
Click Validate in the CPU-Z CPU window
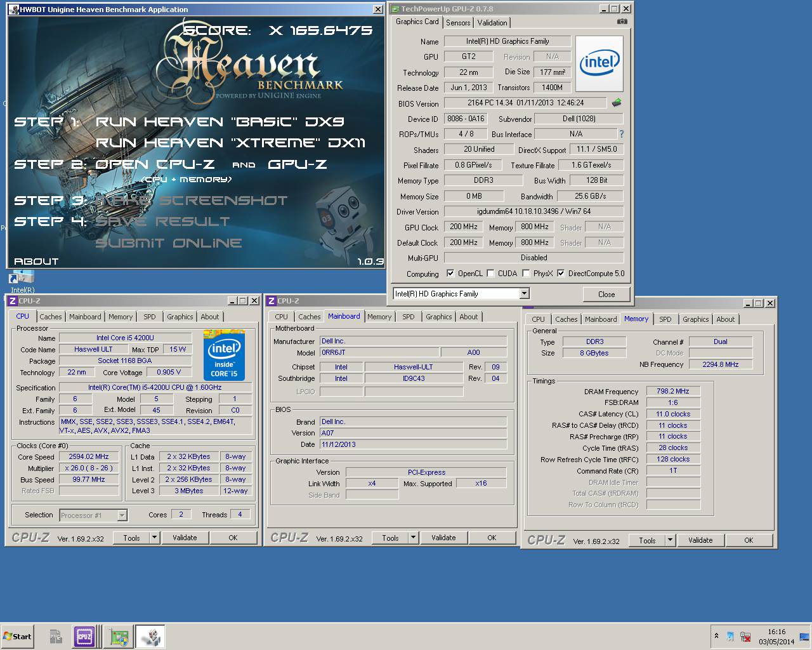point(185,538)
